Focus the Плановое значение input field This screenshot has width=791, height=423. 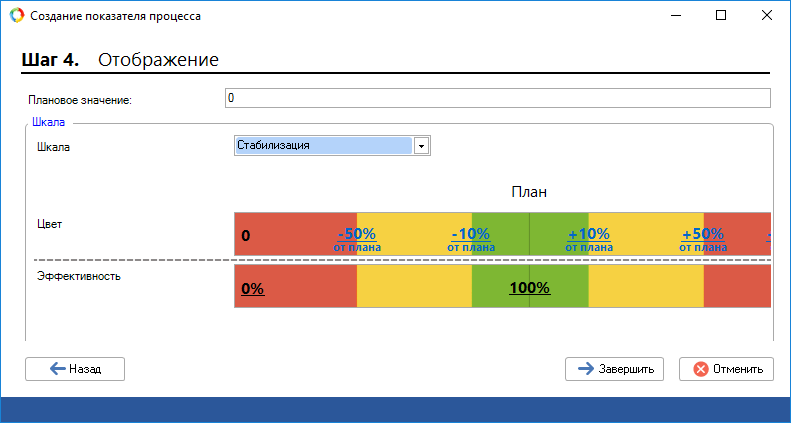pyautogui.click(x=498, y=98)
